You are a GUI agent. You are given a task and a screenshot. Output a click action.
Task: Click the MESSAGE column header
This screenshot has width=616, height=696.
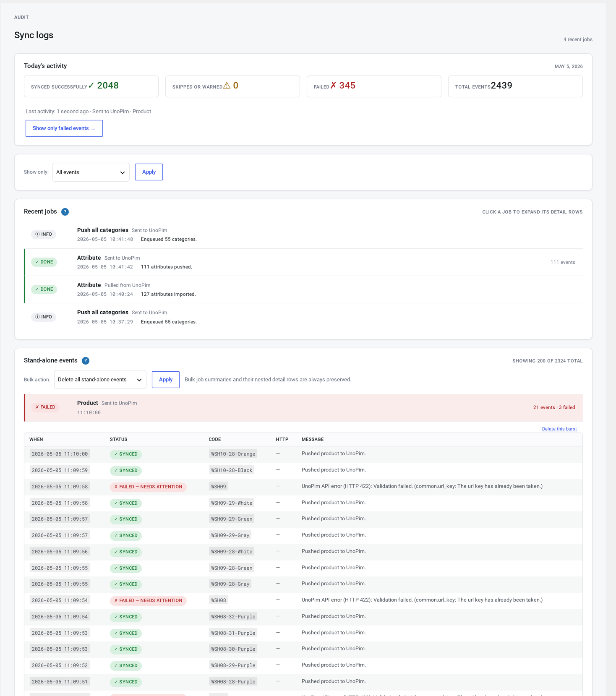coord(313,439)
